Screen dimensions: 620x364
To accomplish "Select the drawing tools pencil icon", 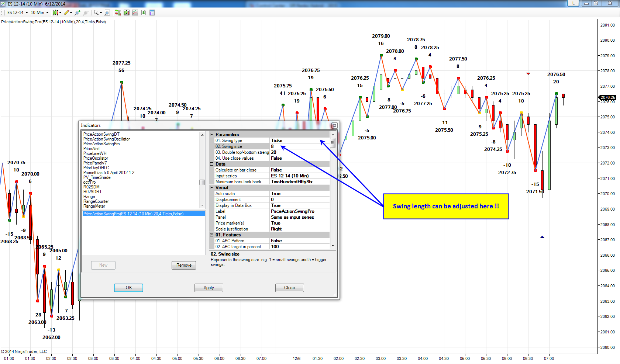I will click(x=66, y=13).
